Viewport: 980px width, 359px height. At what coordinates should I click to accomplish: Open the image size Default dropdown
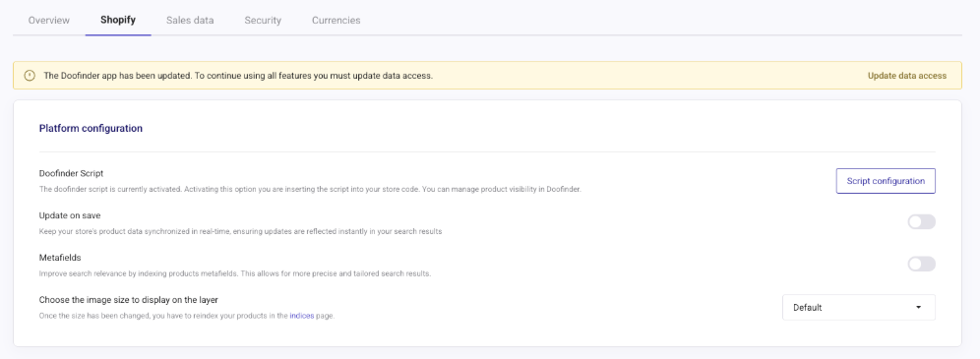pos(859,307)
